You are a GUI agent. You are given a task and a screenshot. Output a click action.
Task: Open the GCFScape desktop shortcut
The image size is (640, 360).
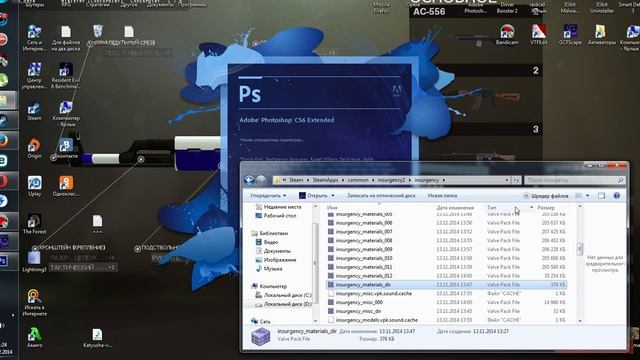(x=570, y=34)
